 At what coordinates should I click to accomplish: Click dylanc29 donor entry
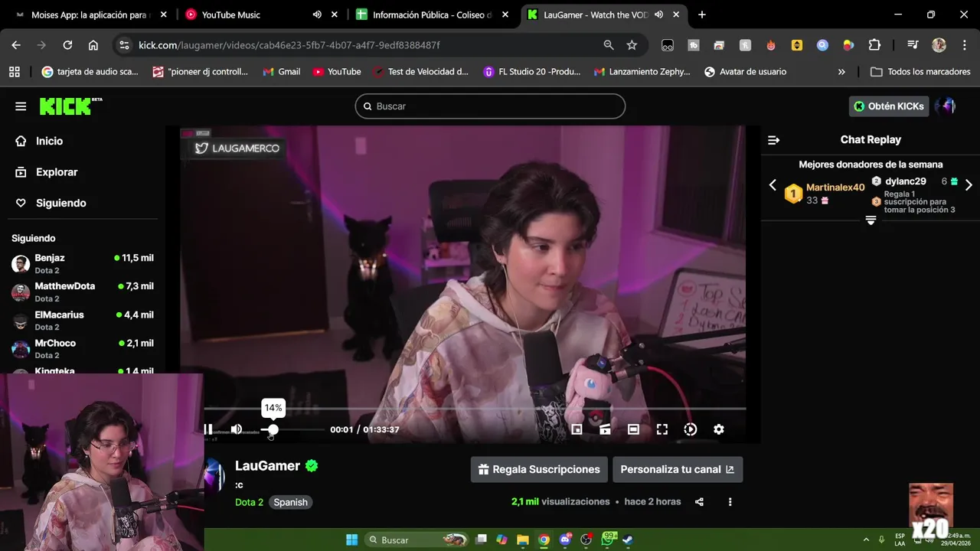pos(906,181)
